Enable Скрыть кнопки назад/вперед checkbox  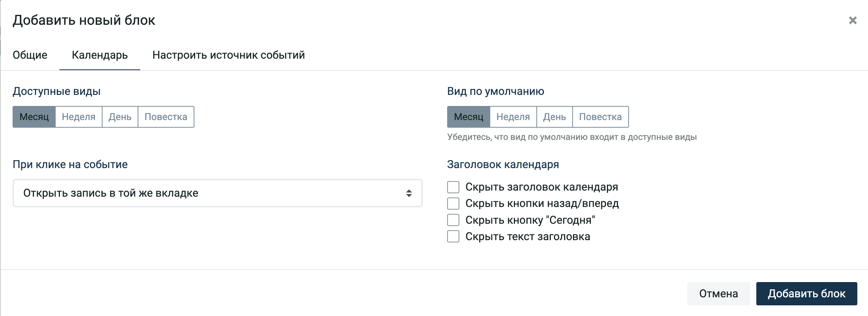pyautogui.click(x=453, y=204)
